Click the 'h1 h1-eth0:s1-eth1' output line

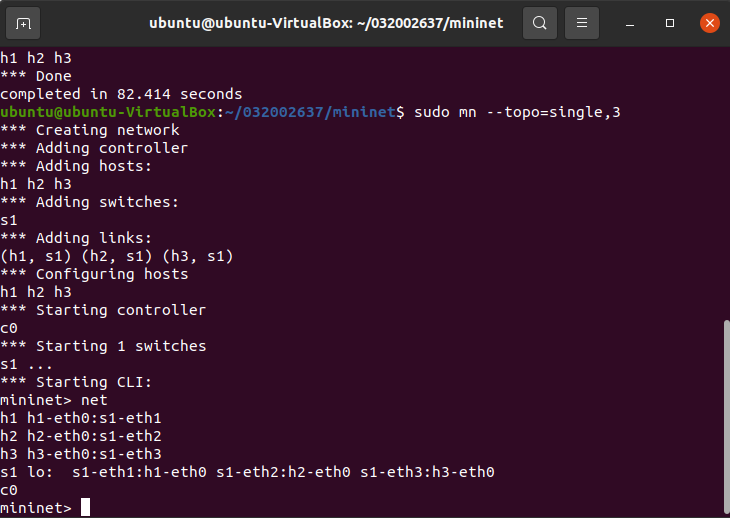[x=80, y=418]
